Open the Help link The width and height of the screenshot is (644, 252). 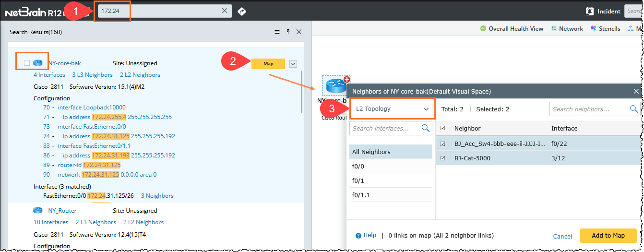[370, 235]
